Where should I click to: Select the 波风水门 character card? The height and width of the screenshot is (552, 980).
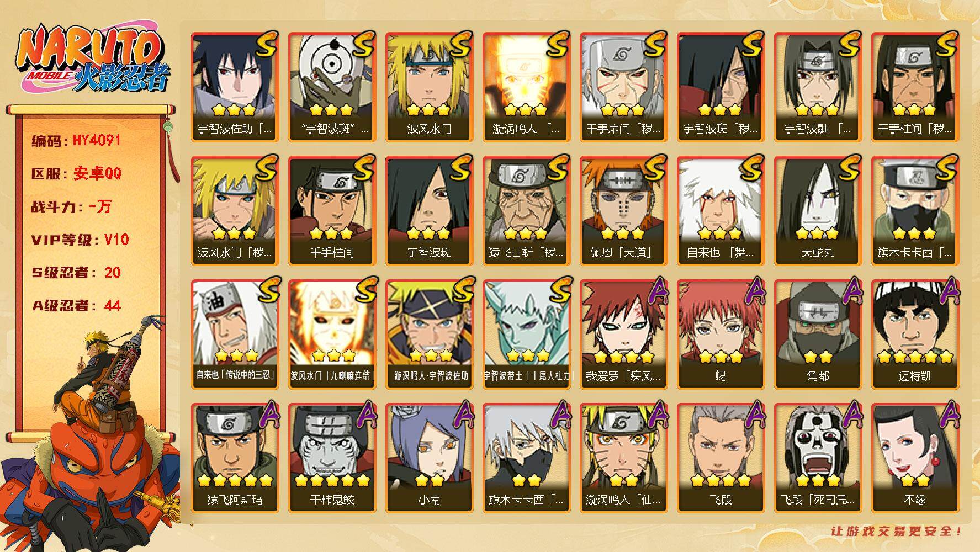coord(429,87)
